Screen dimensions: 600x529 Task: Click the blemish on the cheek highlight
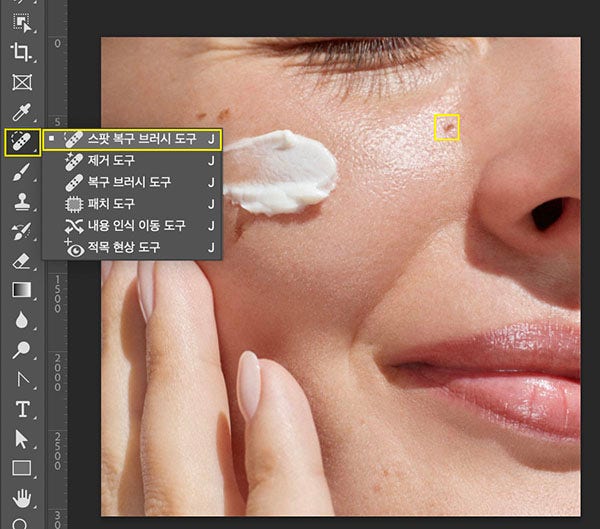click(447, 127)
